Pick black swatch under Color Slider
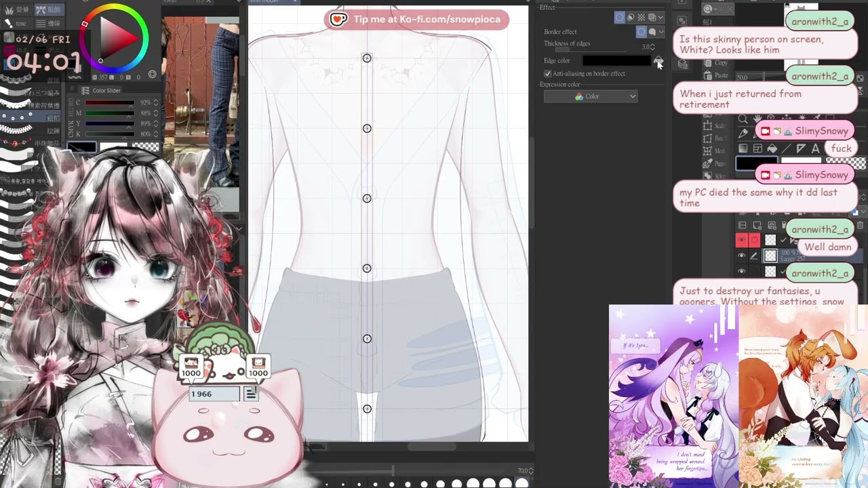The width and height of the screenshot is (868, 488). 81,147
